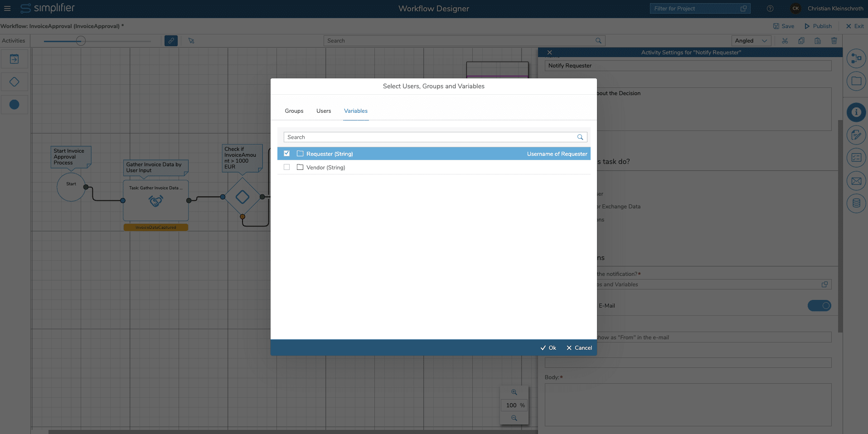Select the Start event node

pos(71,187)
